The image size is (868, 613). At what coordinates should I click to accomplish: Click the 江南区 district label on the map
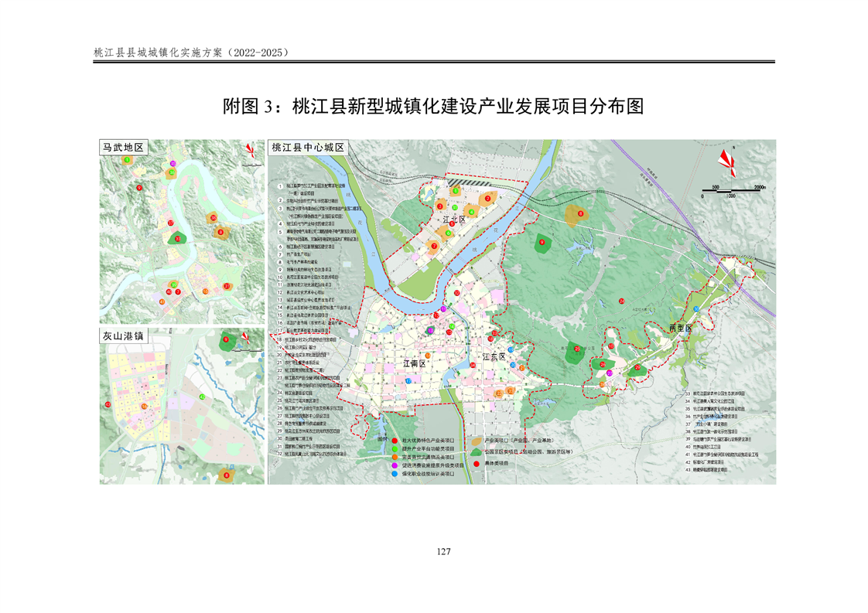[414, 362]
